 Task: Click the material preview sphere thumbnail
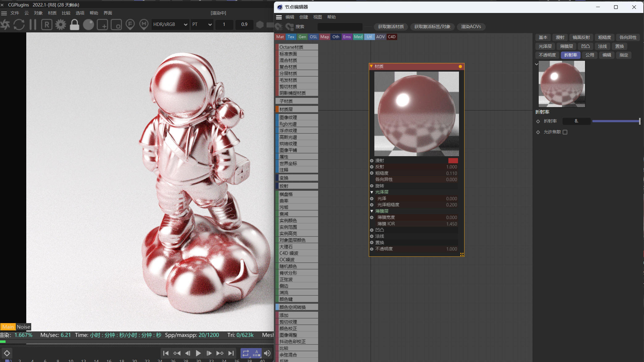pos(562,84)
